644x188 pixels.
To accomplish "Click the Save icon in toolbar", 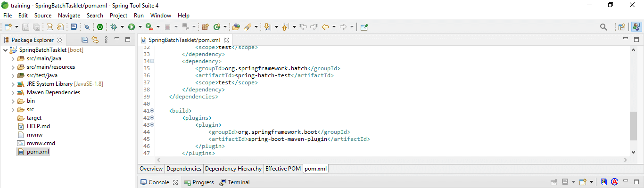I will 26,27.
